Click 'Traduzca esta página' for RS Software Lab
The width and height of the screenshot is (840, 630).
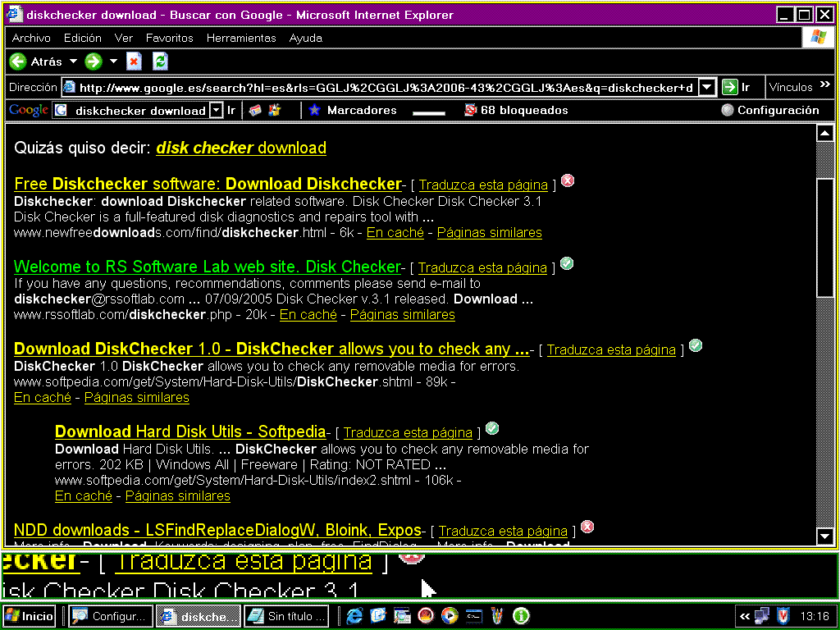click(482, 267)
